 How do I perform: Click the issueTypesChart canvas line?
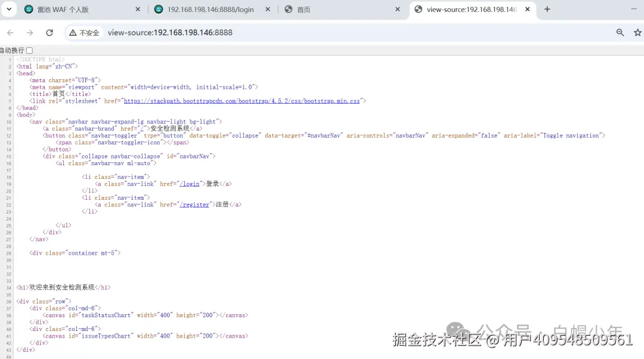pyautogui.click(x=145, y=336)
